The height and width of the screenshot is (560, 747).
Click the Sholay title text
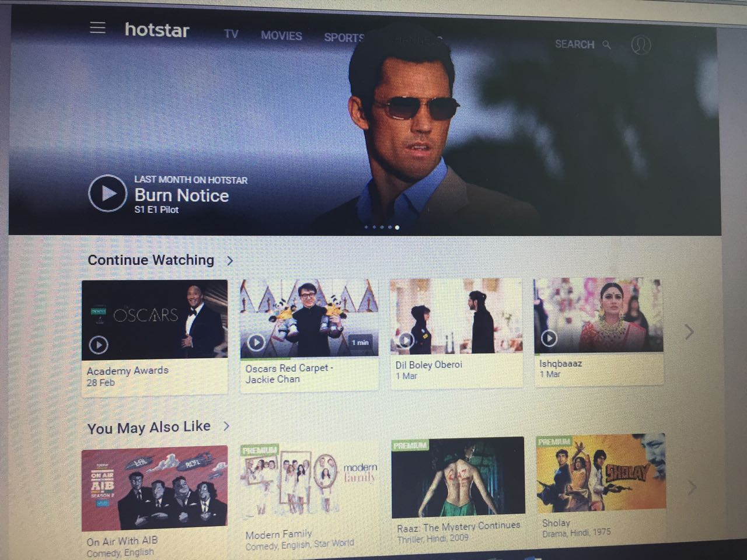coord(556,523)
